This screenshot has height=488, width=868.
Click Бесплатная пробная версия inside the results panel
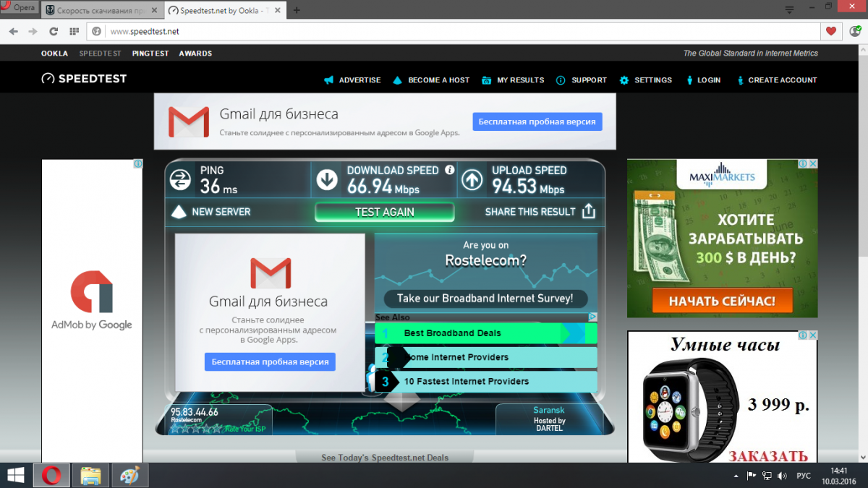(270, 361)
